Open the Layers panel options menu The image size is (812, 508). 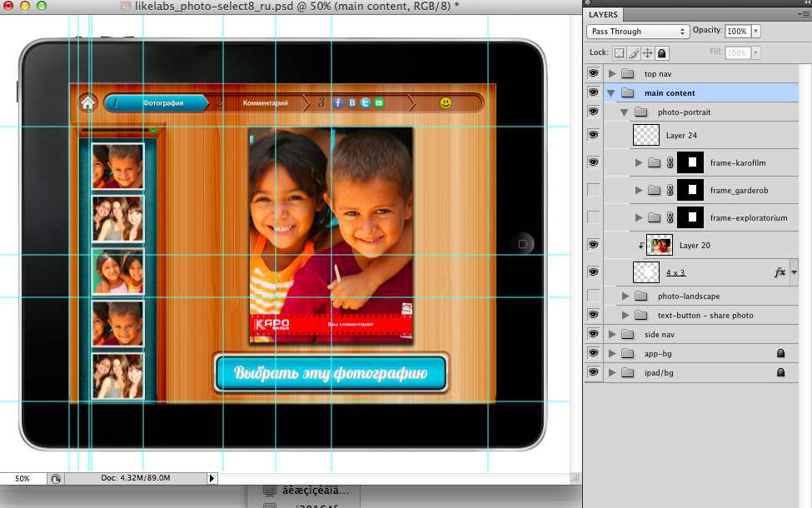point(802,14)
